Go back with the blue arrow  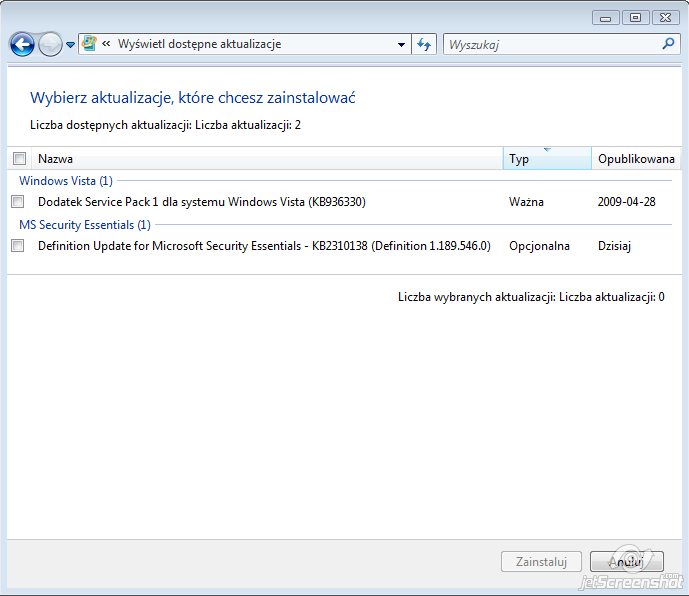pyautogui.click(x=22, y=44)
